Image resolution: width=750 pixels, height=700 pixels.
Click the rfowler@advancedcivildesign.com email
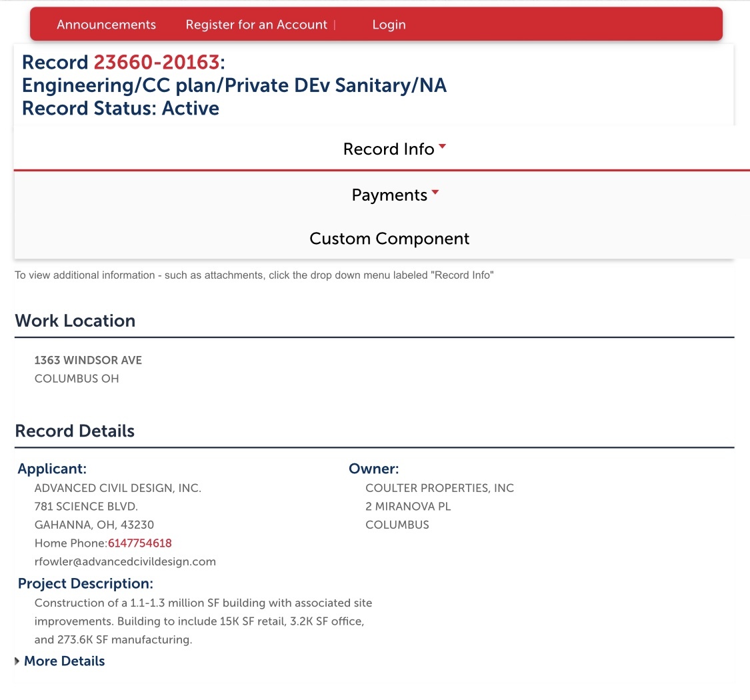(x=125, y=562)
